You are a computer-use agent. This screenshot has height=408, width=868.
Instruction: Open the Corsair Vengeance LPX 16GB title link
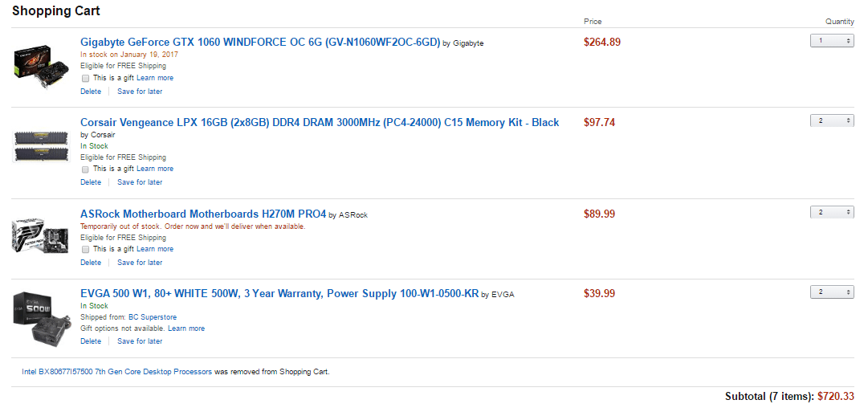(320, 123)
